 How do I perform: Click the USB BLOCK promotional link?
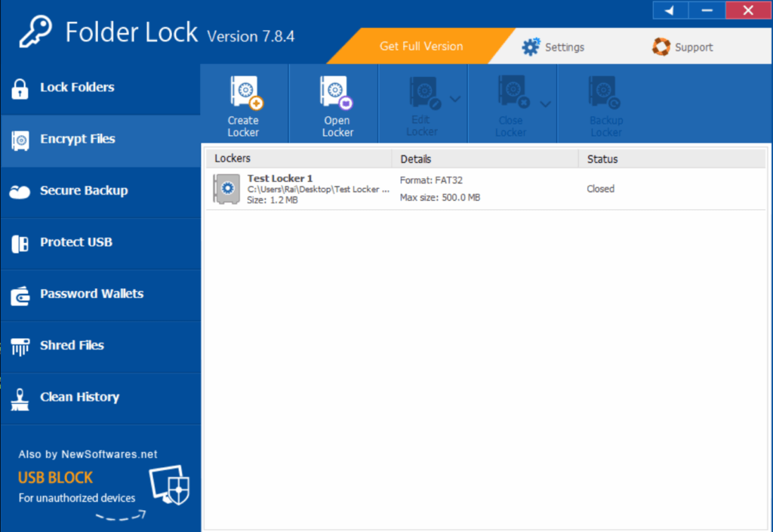pos(55,478)
